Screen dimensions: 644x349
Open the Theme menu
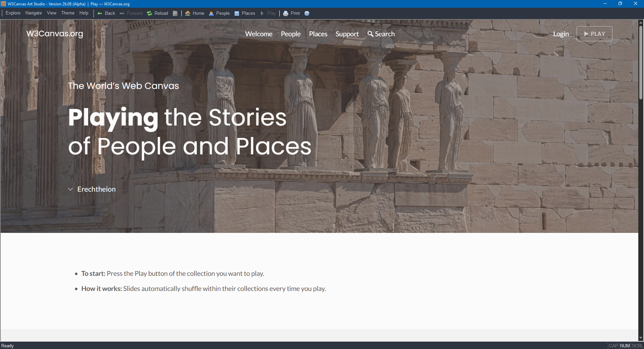(x=68, y=13)
